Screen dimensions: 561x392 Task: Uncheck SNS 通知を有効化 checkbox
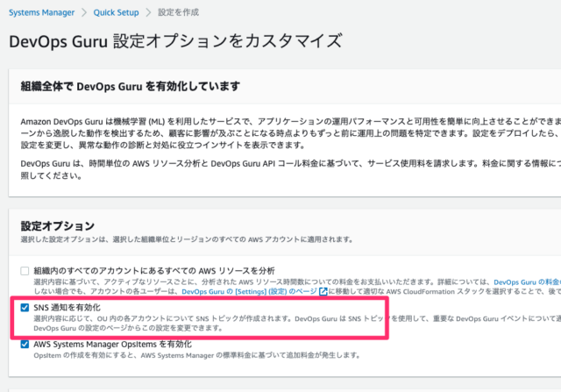[x=25, y=308]
